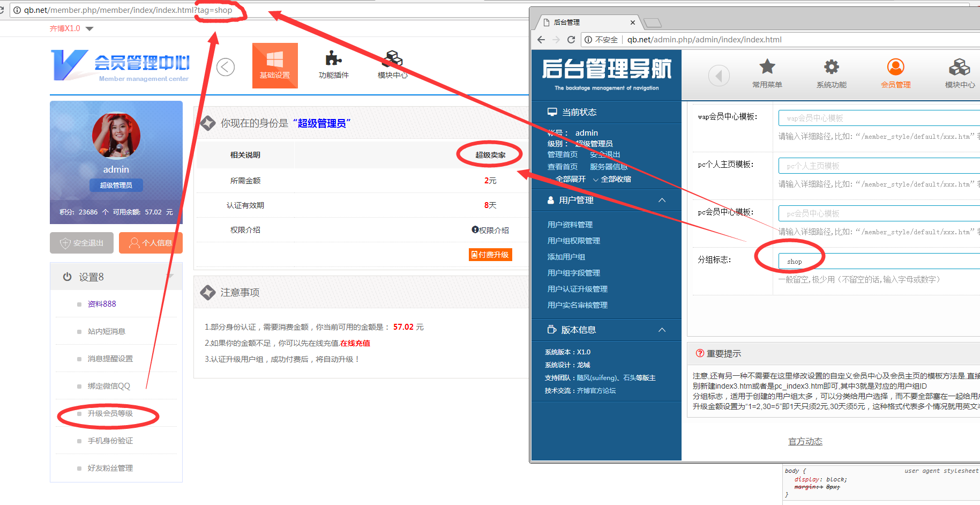Click the admin avatar photo
The width and height of the screenshot is (980, 505).
[116, 136]
